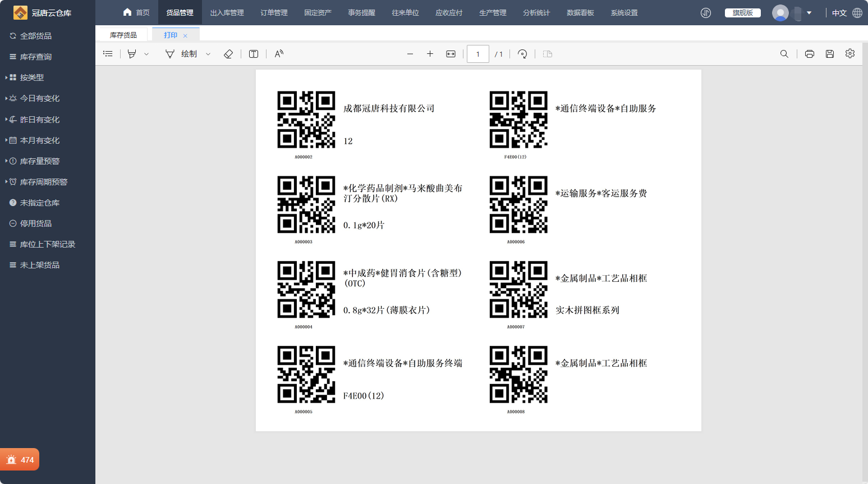Viewport: 868px width, 484px height.
Task: Open the highlight tool options dropdown arrow
Action: tap(146, 54)
